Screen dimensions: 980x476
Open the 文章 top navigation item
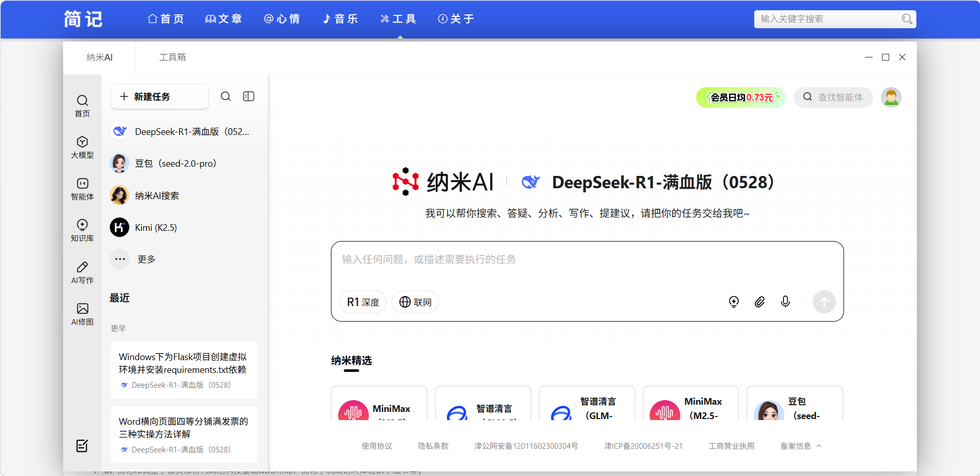click(x=223, y=19)
